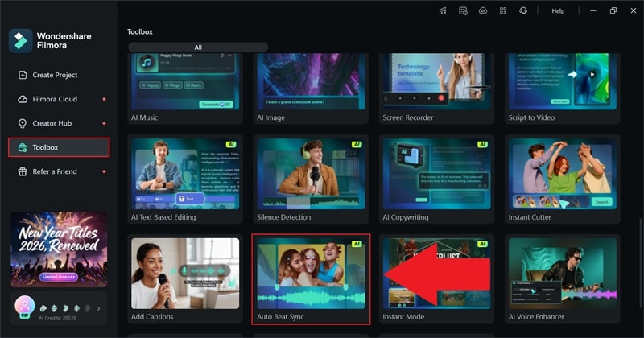The height and width of the screenshot is (338, 644).
Task: Click the paper-plane send icon in title bar
Action: [x=443, y=11]
